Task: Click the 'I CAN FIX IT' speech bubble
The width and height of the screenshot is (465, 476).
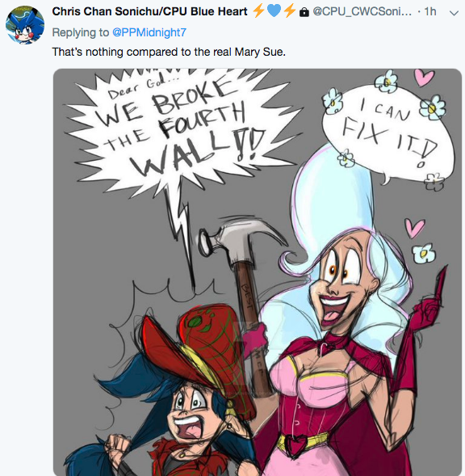Action: 389,132
